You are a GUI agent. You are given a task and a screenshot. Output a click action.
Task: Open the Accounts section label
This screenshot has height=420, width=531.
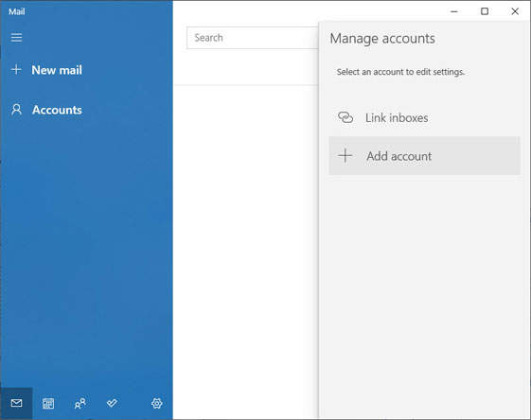click(57, 110)
